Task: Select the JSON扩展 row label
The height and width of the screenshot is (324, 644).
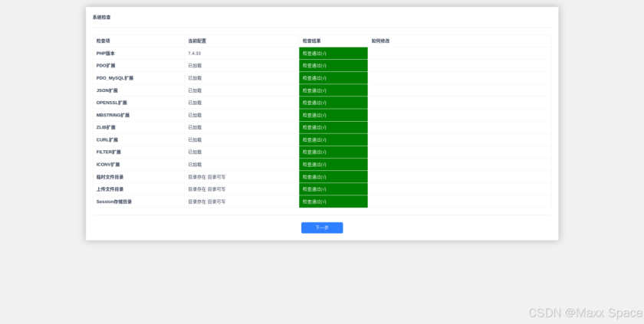Action: click(107, 90)
